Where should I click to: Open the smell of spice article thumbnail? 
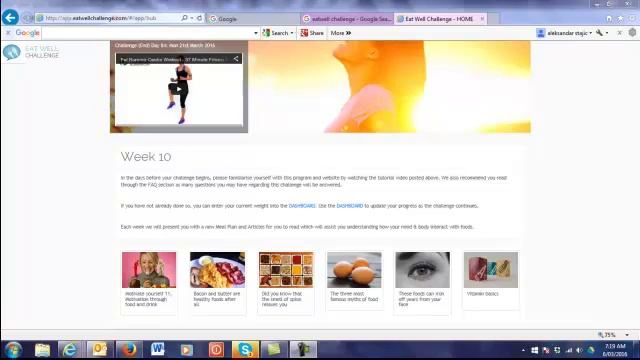click(286, 270)
